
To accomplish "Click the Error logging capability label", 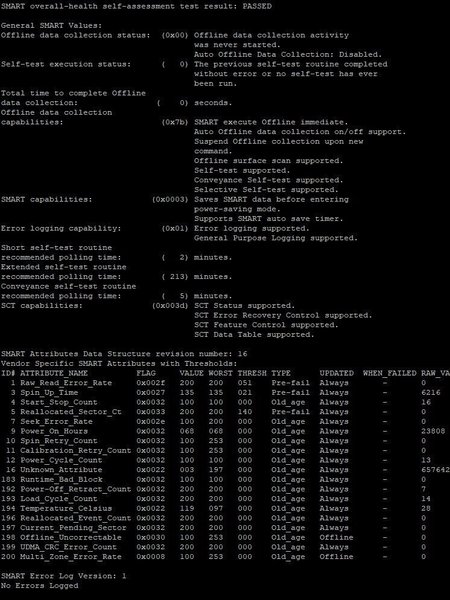I will (x=61, y=228).
